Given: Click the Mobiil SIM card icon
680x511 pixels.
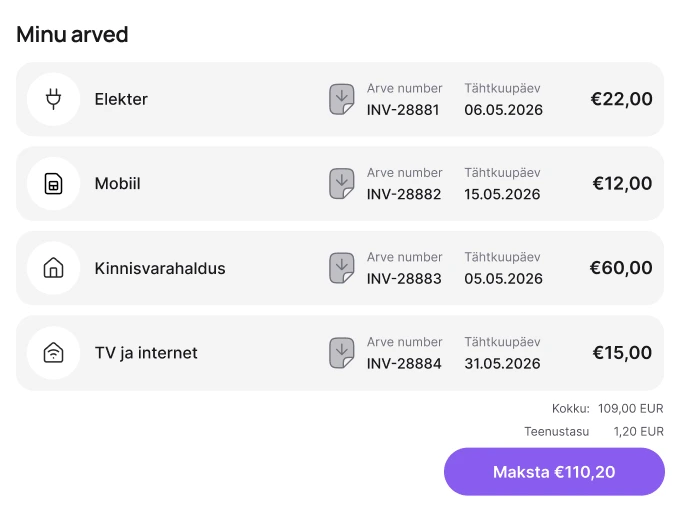Looking at the screenshot, I should [53, 184].
